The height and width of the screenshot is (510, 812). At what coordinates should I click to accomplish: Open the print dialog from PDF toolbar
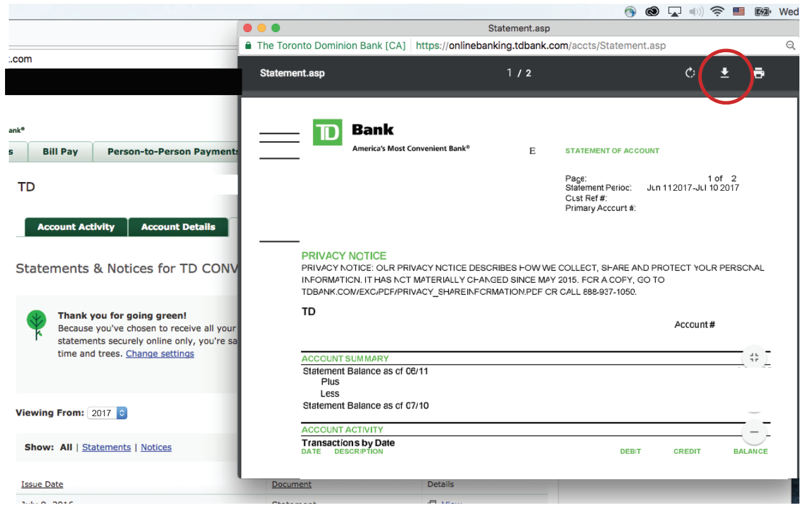[x=758, y=73]
